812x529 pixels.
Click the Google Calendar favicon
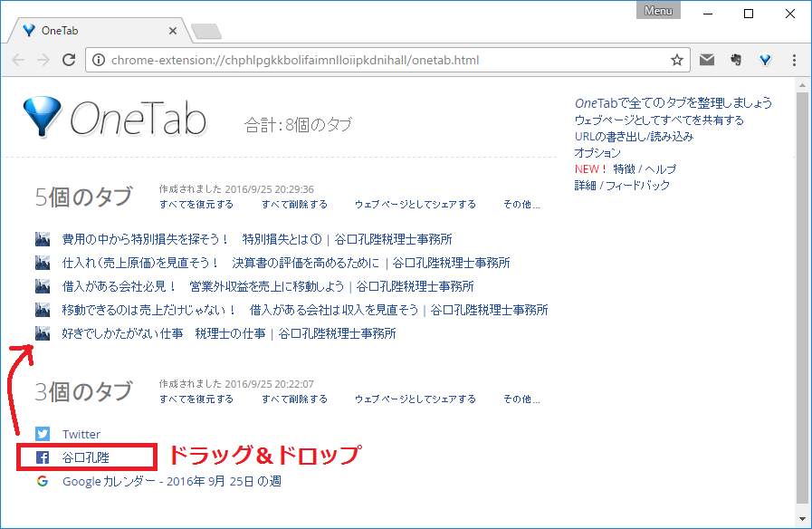click(x=43, y=481)
